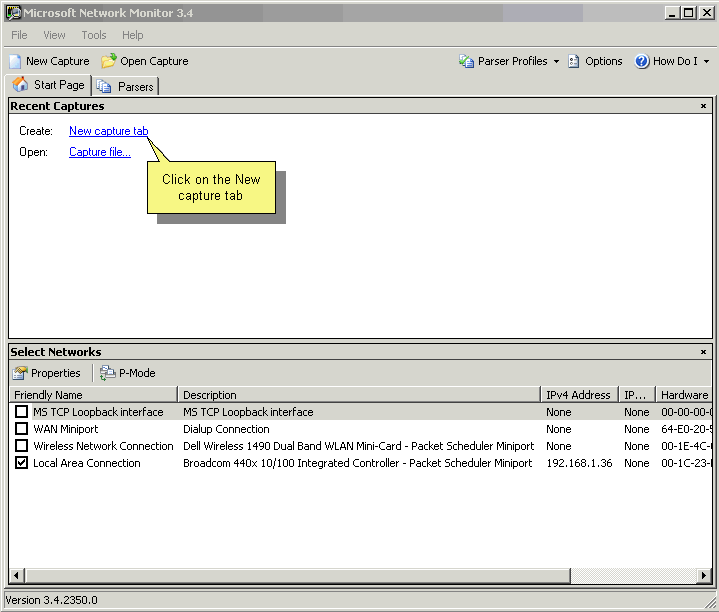Click the Options toolbar icon
This screenshot has height=612, width=719.
click(x=574, y=61)
